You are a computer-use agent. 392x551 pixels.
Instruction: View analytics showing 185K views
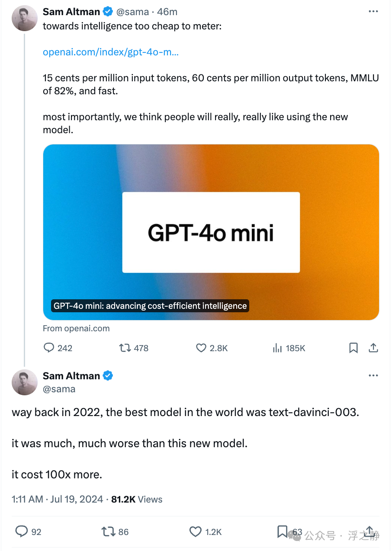[277, 348]
